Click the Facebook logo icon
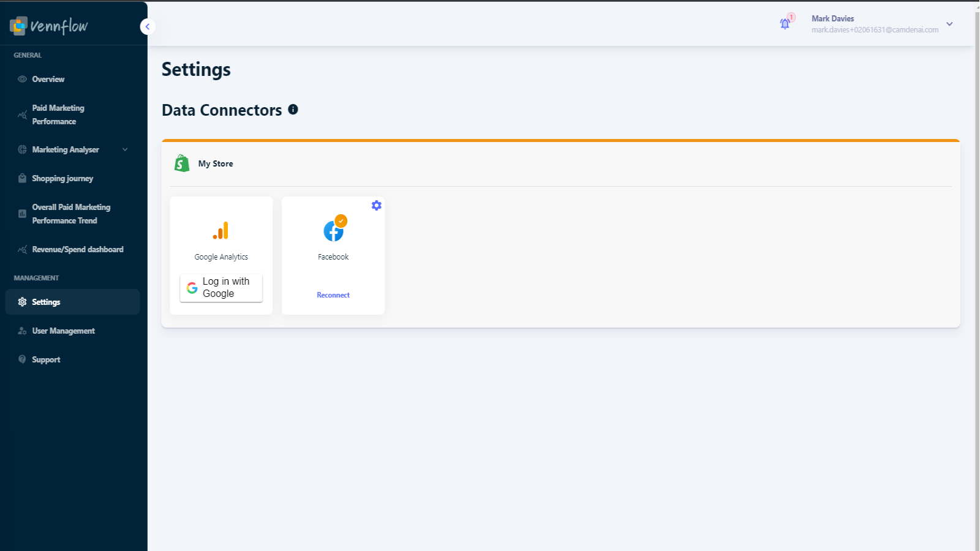The image size is (980, 551). [x=334, y=230]
